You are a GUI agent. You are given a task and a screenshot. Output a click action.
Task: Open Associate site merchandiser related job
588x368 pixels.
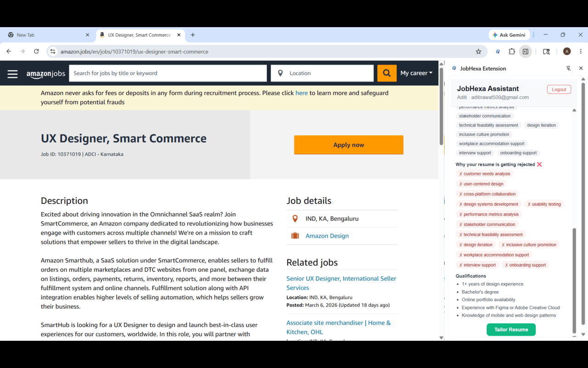coord(339,327)
